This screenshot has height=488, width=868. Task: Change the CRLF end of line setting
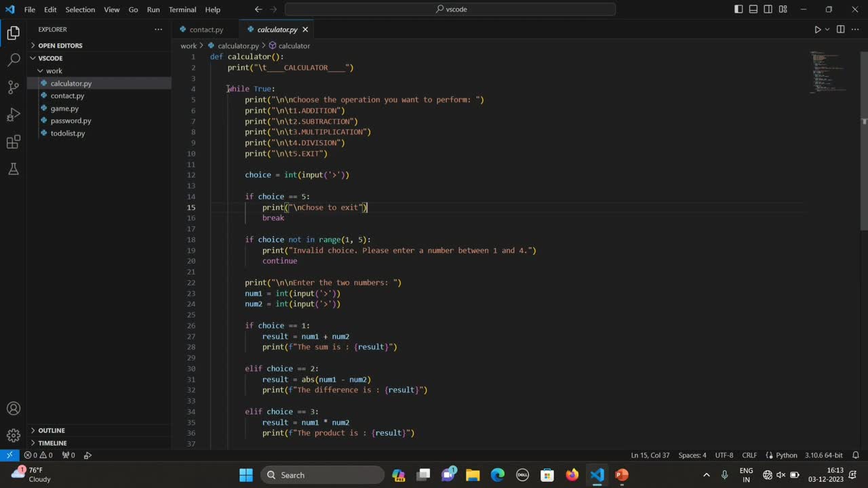749,455
